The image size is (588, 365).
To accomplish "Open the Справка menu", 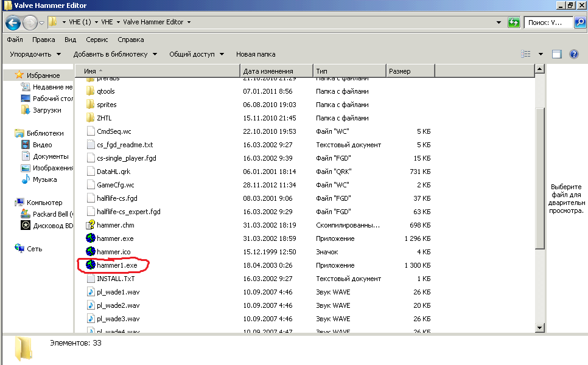I will point(130,40).
